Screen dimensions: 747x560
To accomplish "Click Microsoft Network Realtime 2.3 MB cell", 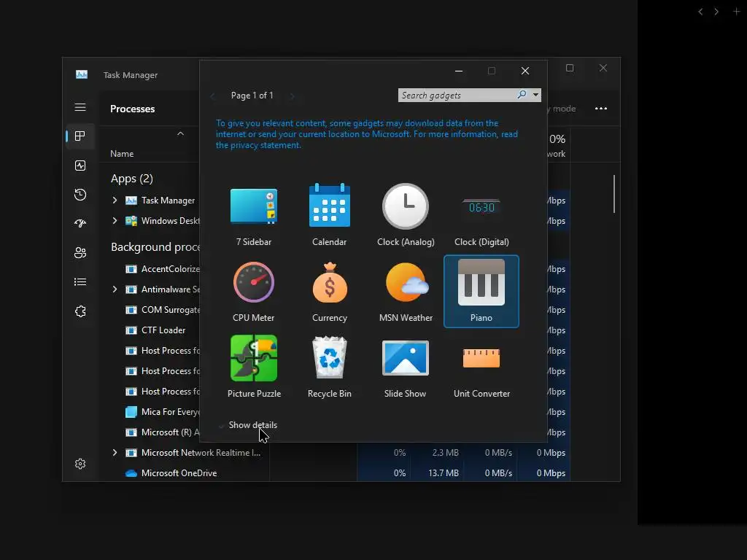I will pyautogui.click(x=438, y=452).
